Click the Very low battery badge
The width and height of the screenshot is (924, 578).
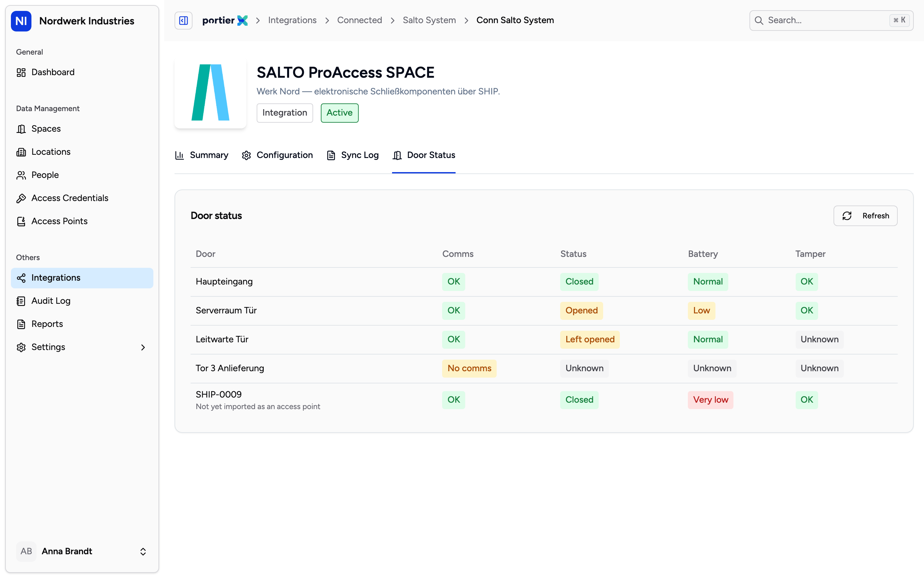(711, 400)
